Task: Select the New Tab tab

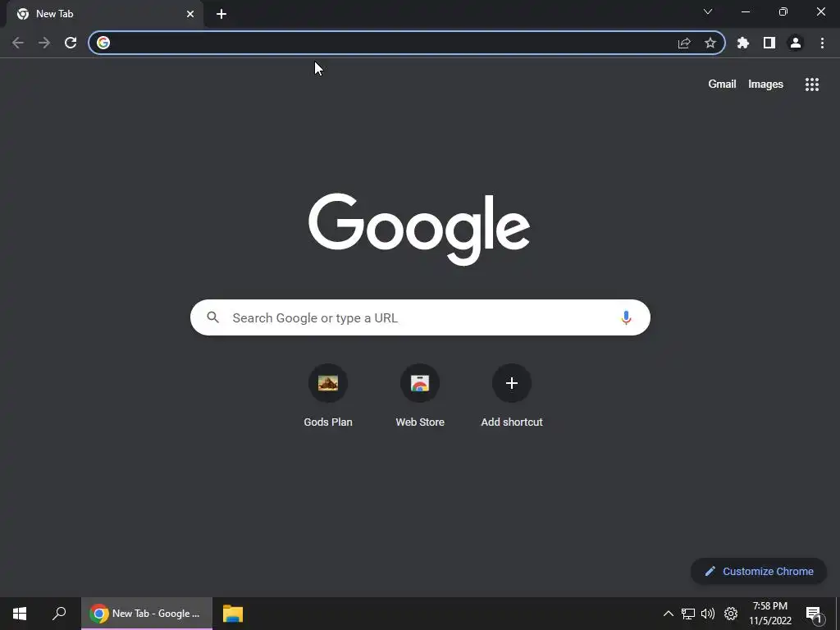Action: (x=105, y=14)
